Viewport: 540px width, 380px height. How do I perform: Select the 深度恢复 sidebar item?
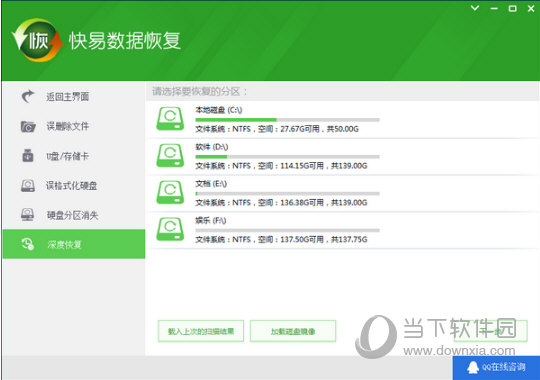pyautogui.click(x=74, y=244)
